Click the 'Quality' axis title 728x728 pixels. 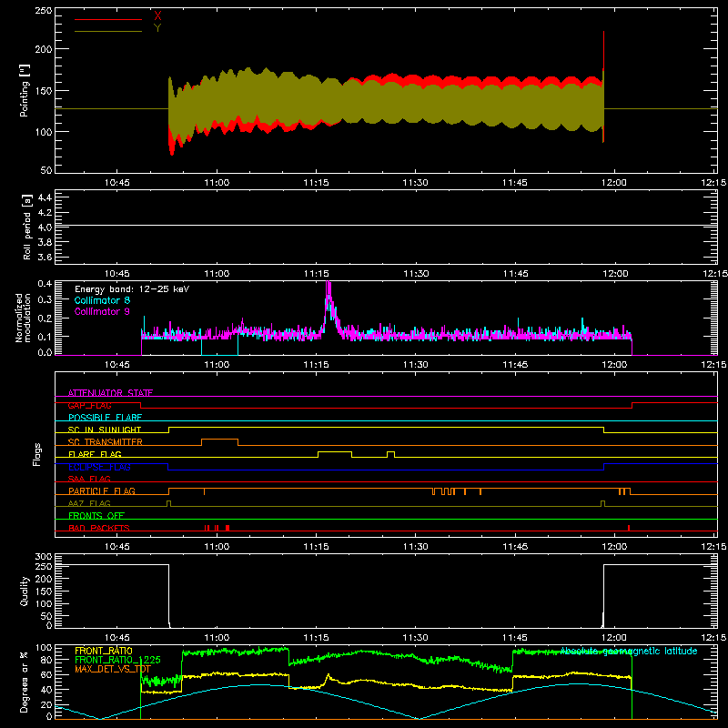click(x=25, y=591)
